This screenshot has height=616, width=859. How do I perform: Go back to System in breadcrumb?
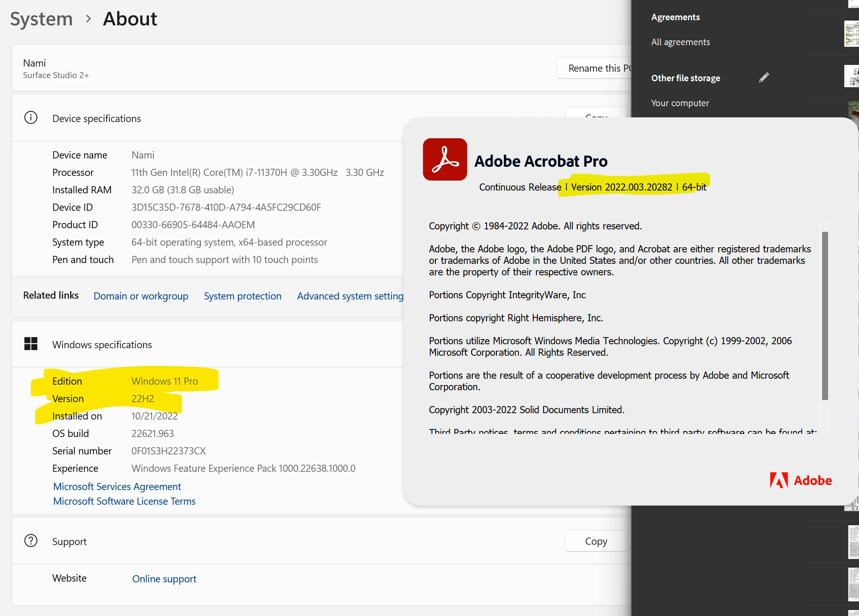pos(41,19)
